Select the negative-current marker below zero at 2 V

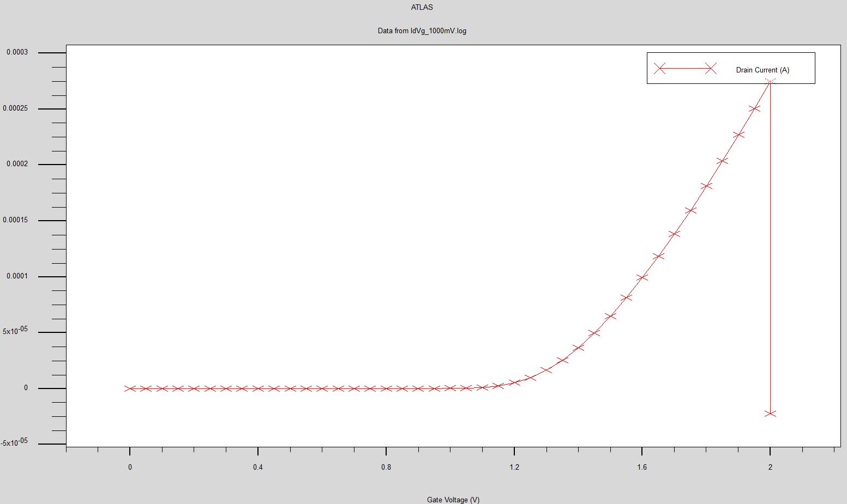[770, 414]
